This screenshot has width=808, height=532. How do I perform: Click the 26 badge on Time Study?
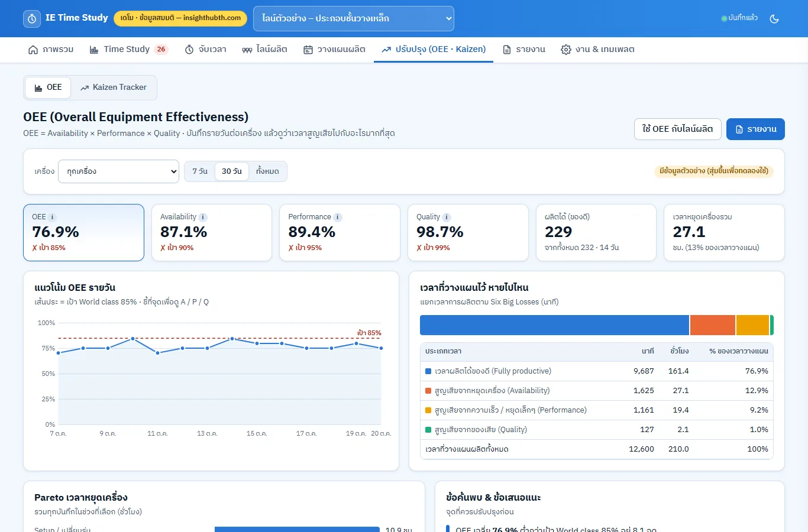(161, 49)
